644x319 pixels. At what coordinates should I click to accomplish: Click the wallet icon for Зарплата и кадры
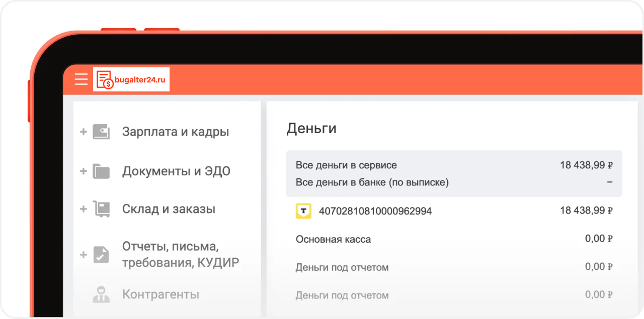(x=101, y=132)
